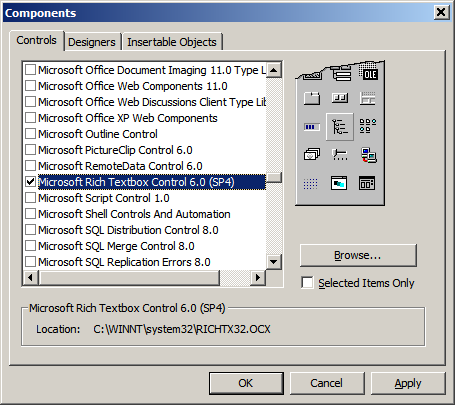Click the horizontal scroll right arrow

coord(258,277)
